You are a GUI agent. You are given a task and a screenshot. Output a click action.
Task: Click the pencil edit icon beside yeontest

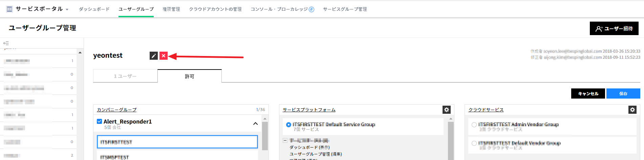(x=153, y=56)
